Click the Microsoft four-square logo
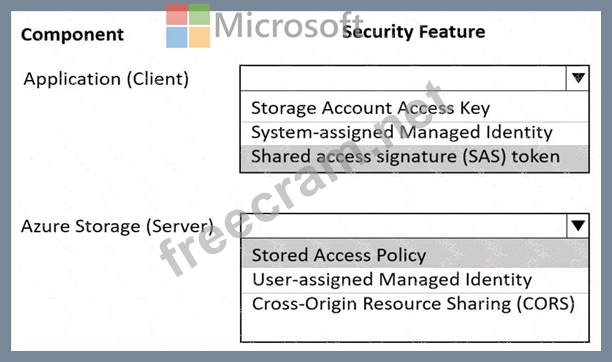Image resolution: width=612 pixels, height=362 pixels. (188, 26)
